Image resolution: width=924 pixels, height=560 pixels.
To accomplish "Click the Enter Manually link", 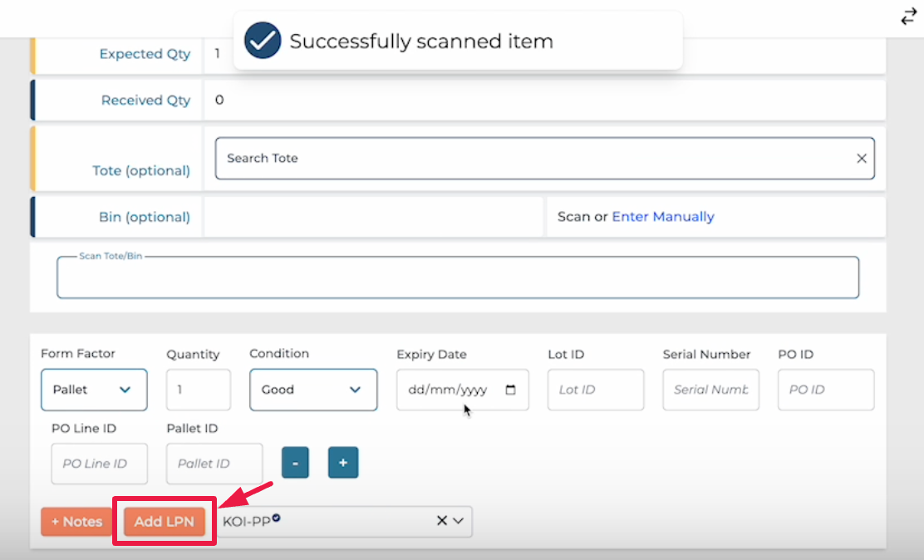I will (662, 217).
